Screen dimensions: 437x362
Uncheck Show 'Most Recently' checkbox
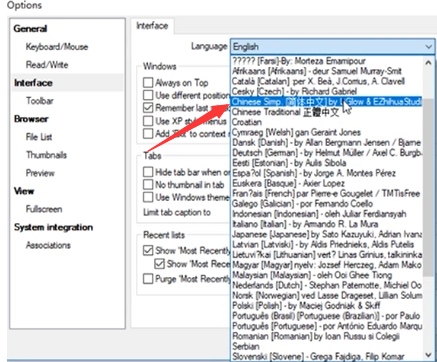[x=148, y=250]
